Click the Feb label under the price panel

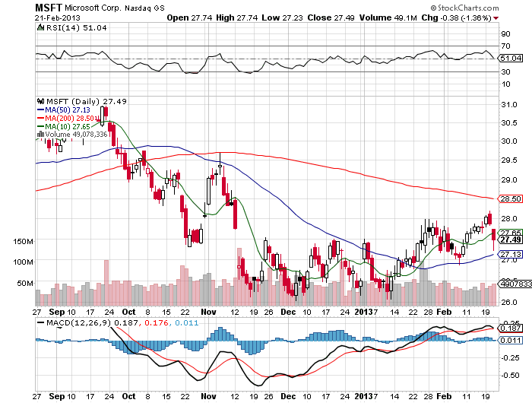point(444,312)
